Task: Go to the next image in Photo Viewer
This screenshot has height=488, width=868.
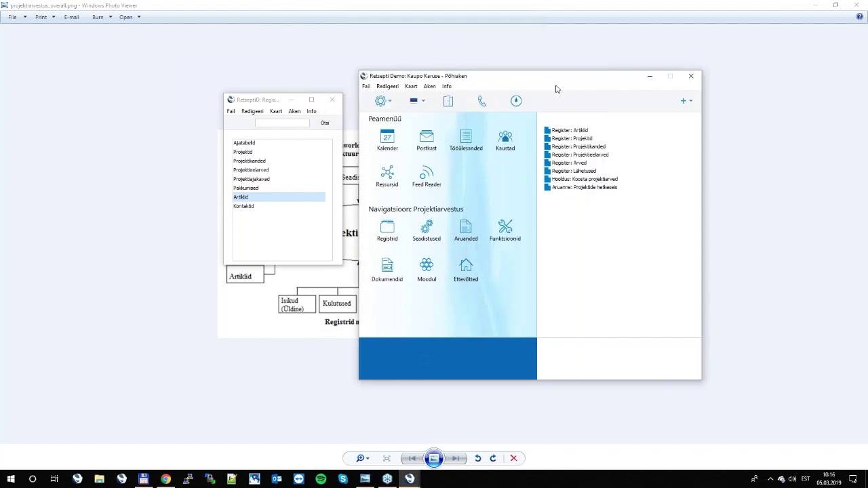Action: [x=456, y=458]
